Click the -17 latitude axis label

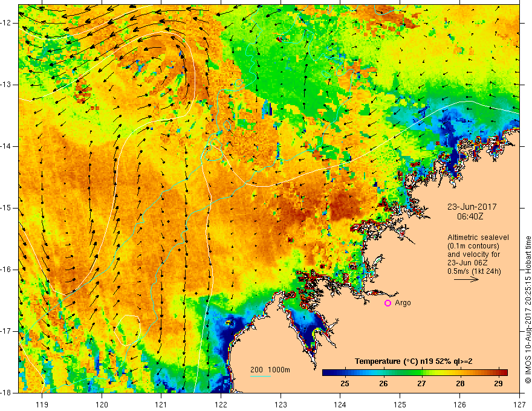(6, 331)
